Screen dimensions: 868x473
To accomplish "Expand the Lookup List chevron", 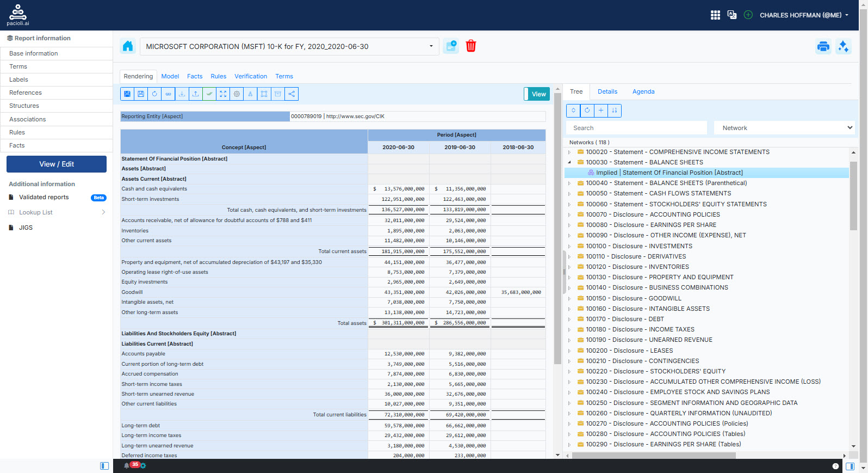I will click(x=103, y=212).
